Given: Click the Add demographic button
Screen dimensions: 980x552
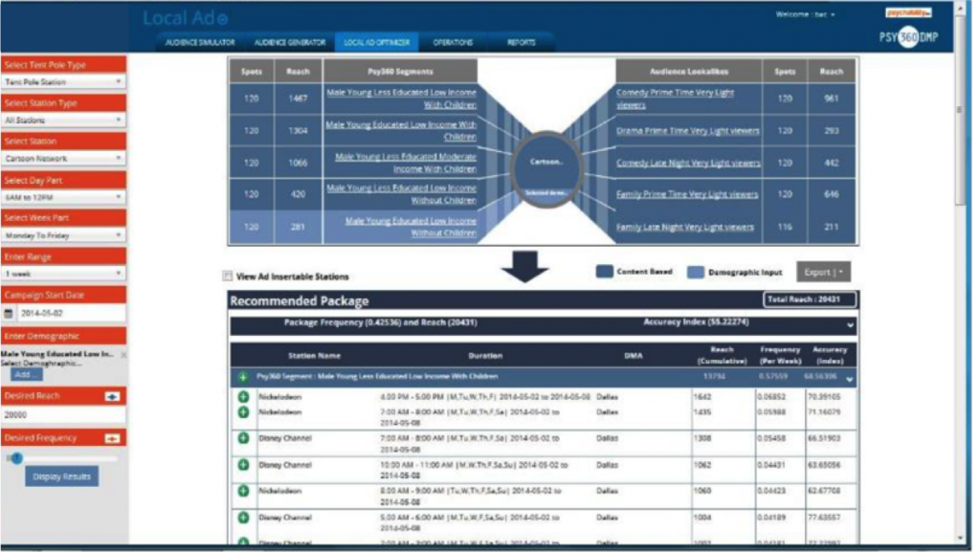Looking at the screenshot, I should [x=26, y=375].
